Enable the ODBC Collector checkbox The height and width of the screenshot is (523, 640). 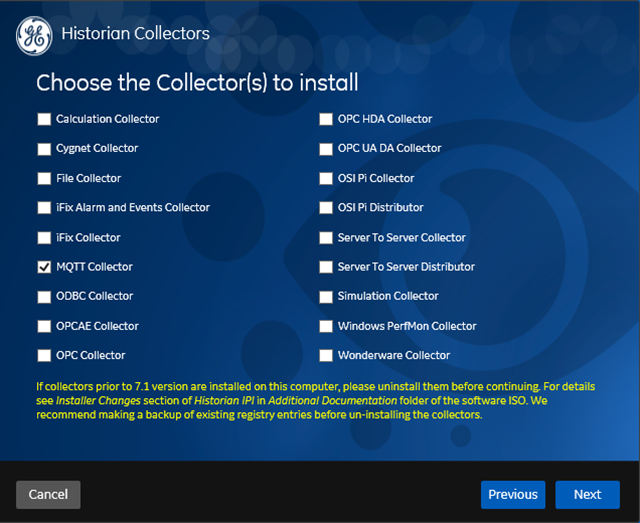(44, 297)
